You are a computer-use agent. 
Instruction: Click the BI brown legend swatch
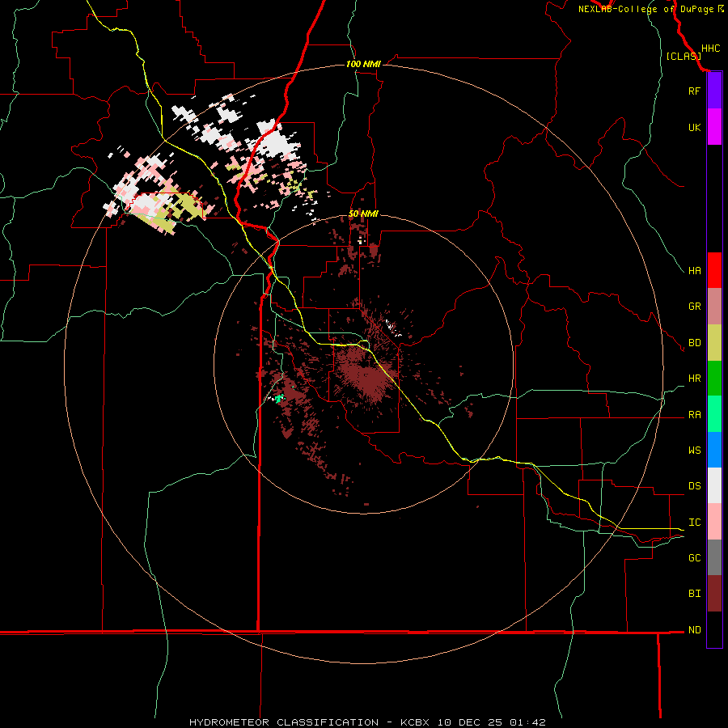[714, 594]
